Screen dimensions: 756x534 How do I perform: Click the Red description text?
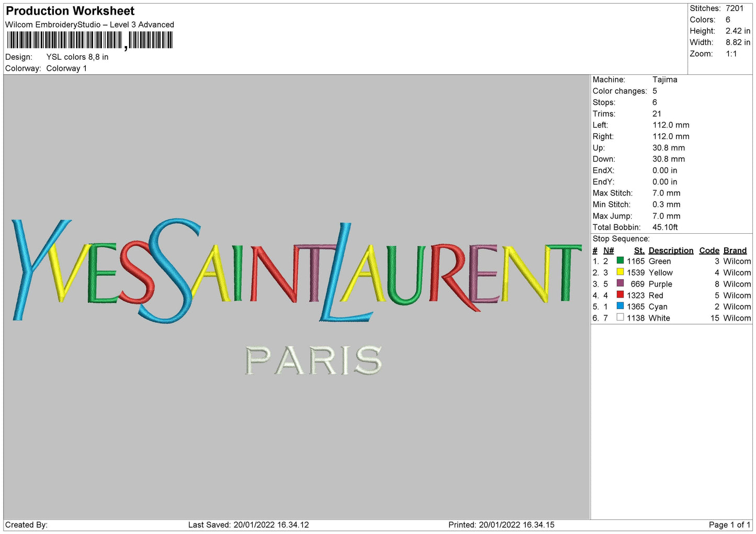pyautogui.click(x=656, y=296)
